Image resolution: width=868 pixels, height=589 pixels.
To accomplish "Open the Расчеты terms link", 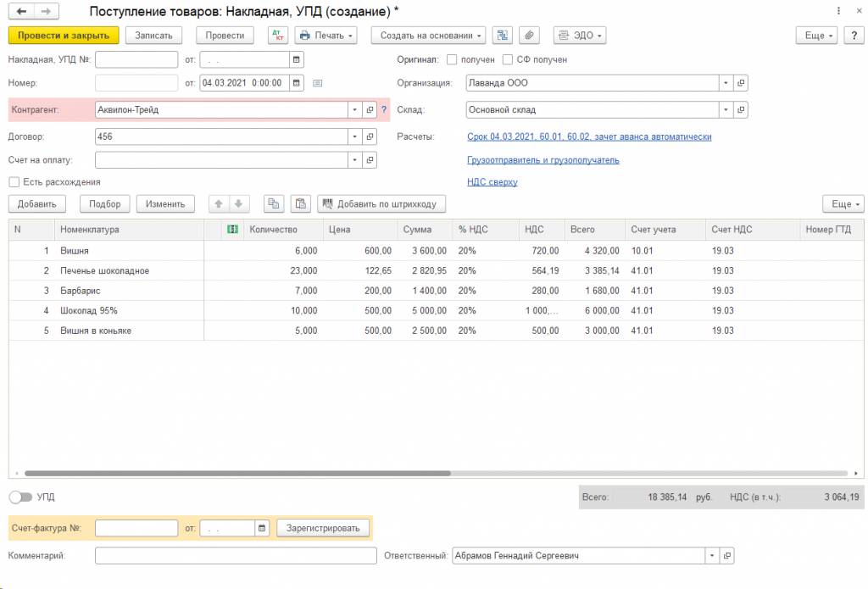I will point(589,136).
